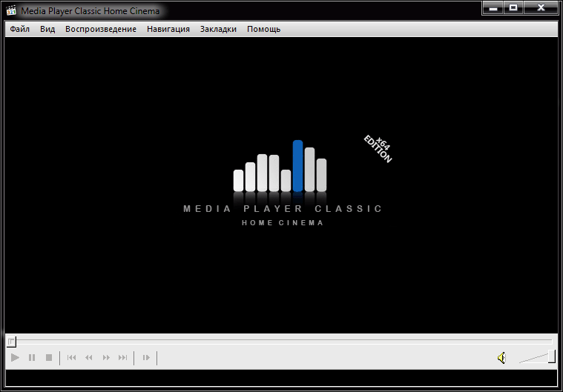Click the volume slider handle
Screen dimensions: 563x392
pos(552,357)
